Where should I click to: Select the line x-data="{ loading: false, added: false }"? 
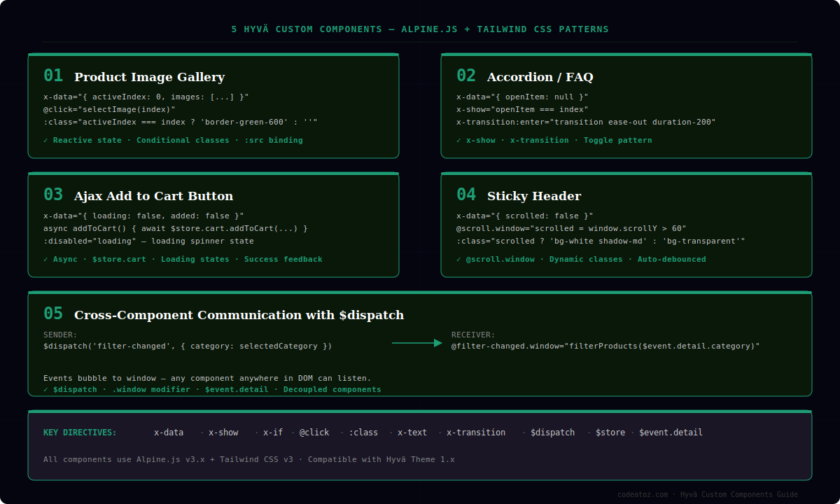(x=143, y=216)
